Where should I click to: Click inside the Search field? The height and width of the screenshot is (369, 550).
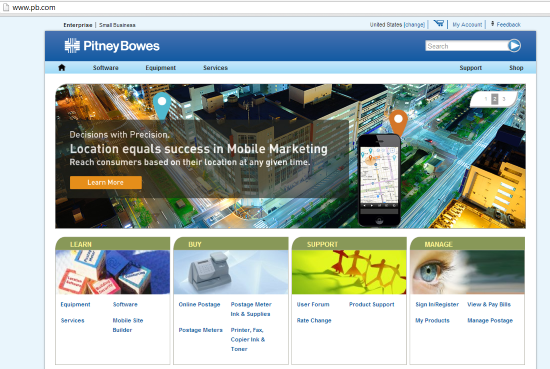click(x=467, y=46)
